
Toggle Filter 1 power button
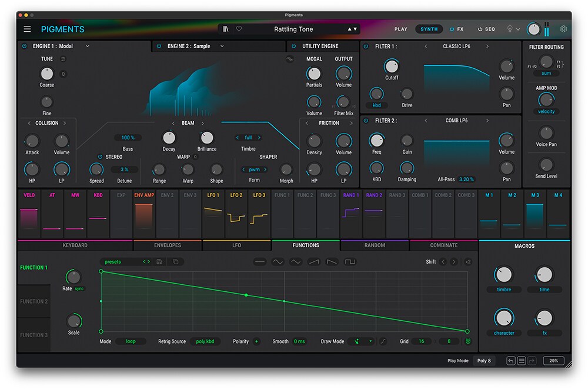[366, 46]
